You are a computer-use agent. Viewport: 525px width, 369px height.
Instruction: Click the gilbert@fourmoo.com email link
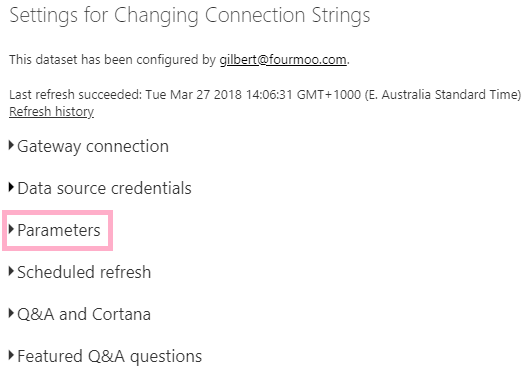(283, 60)
